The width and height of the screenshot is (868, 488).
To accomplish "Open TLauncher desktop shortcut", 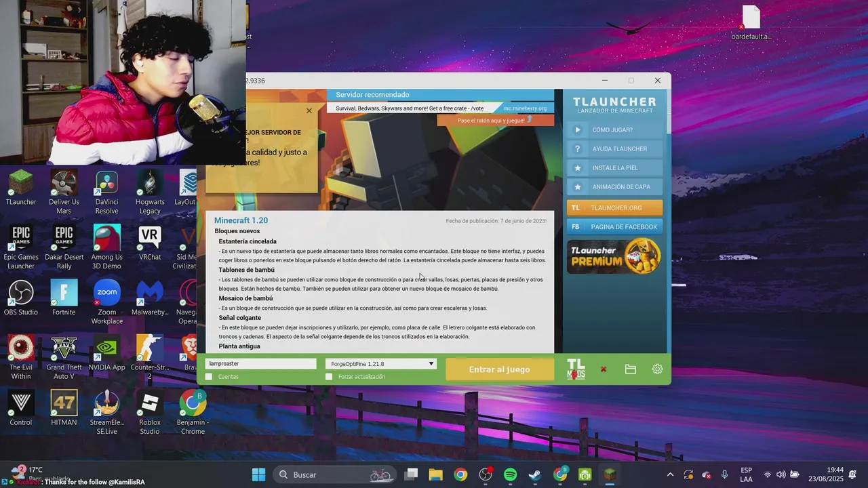I will pos(21,188).
